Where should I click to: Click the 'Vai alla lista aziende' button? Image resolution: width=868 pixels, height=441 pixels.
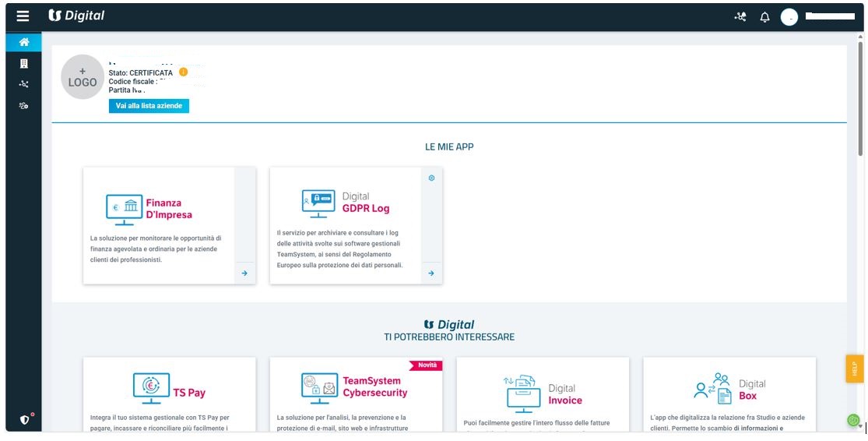click(149, 106)
